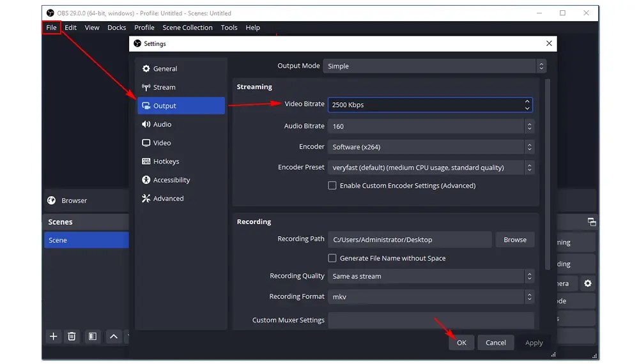Click the Settings dialog vertical scrollbar

(548, 174)
